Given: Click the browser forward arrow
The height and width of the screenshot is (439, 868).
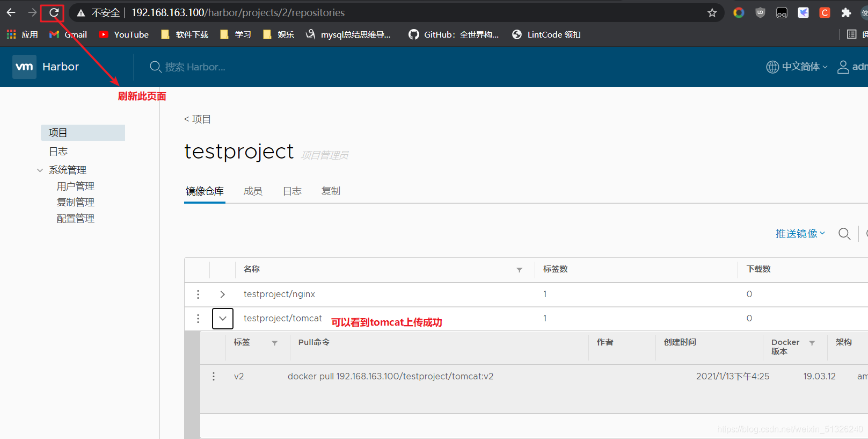Looking at the screenshot, I should [x=32, y=12].
